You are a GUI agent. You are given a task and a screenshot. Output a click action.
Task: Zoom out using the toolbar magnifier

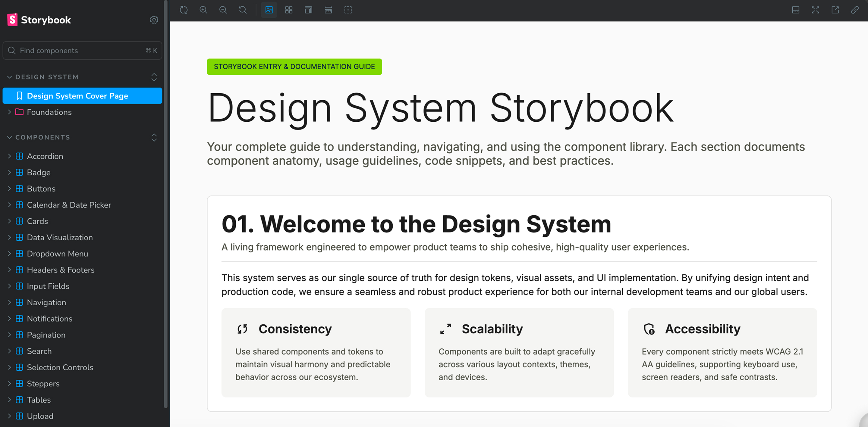223,10
